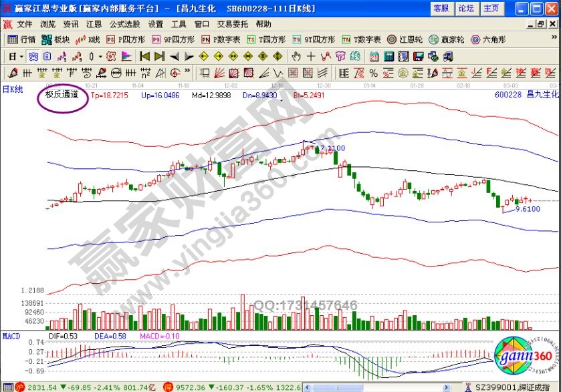561x392 pixels.
Task: Click the 论坛 forum button
Action: [466, 8]
